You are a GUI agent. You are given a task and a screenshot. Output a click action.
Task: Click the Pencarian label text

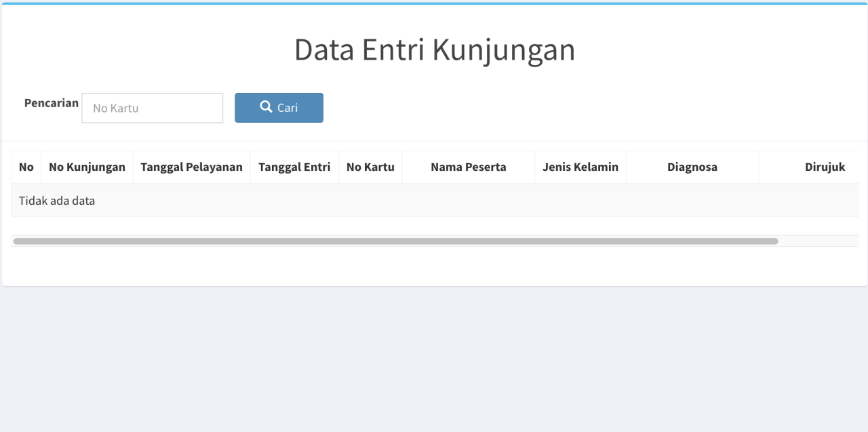coord(52,103)
